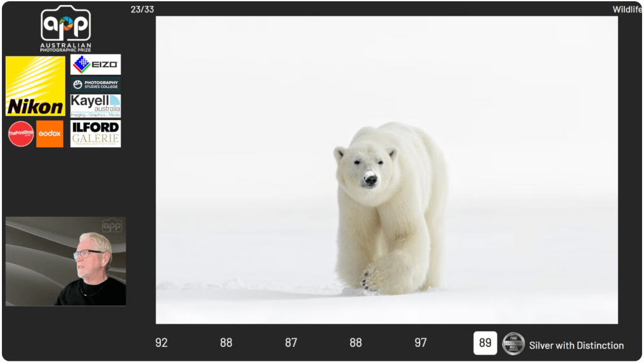Click the highlighted final score 89 box
Viewport: 644px width, 364px height.
click(485, 343)
